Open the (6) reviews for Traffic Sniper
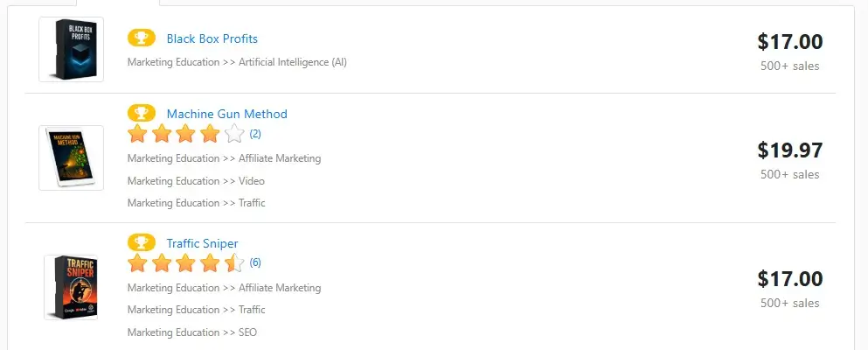Viewport: 868px width, 350px height. [x=255, y=262]
